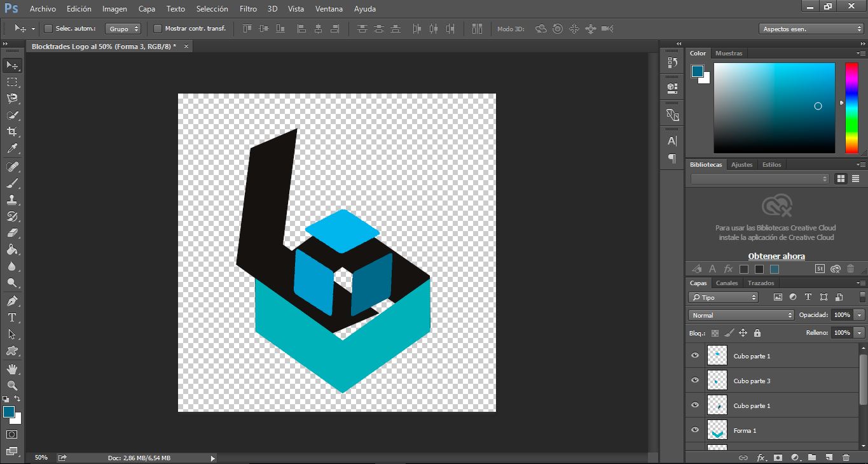Open the Ventana menu
The width and height of the screenshot is (868, 464).
click(329, 9)
